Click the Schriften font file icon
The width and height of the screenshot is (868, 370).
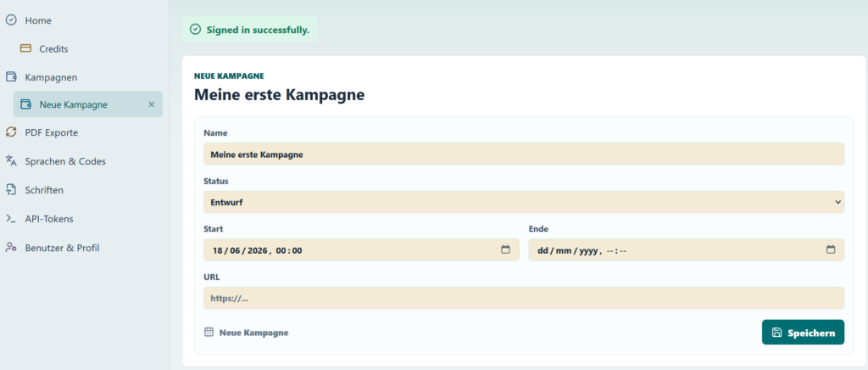(x=11, y=189)
